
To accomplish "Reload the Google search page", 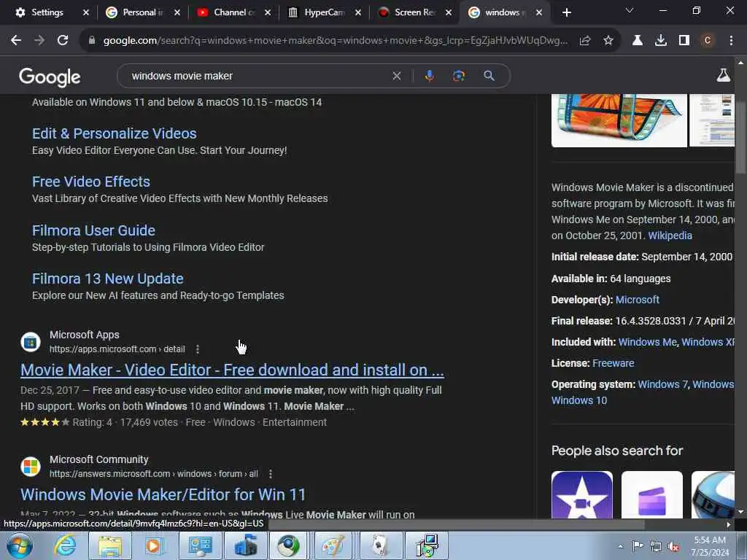I will pyautogui.click(x=63, y=41).
